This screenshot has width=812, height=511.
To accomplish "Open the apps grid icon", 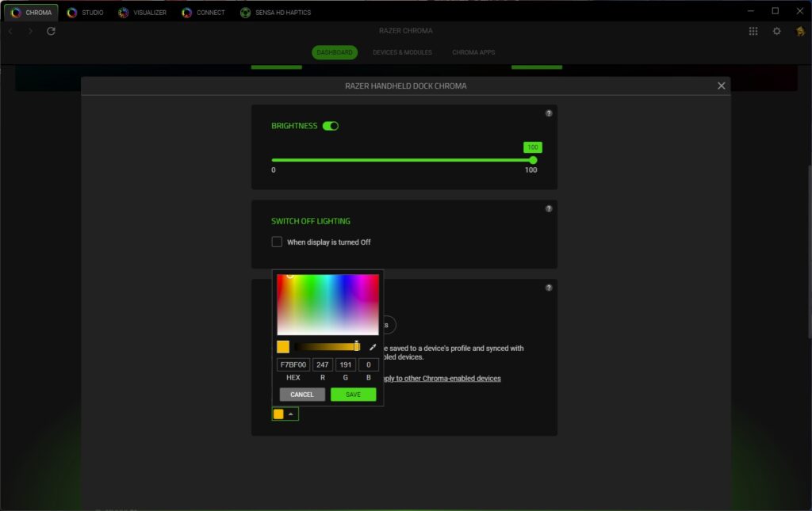I will [753, 31].
